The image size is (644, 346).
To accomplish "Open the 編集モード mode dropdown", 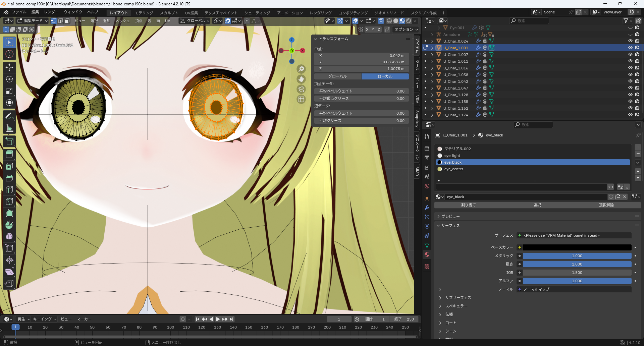I will (x=32, y=21).
